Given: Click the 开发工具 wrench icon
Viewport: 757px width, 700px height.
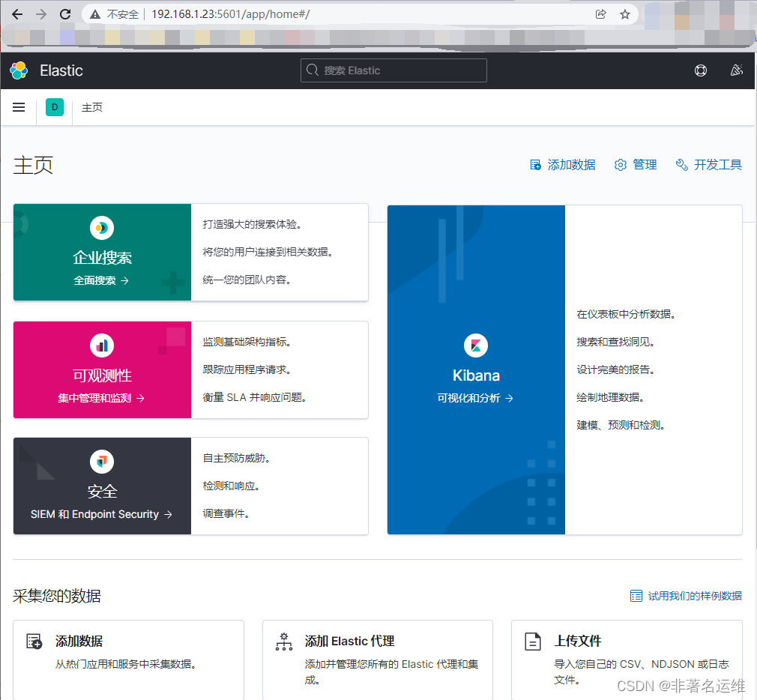Looking at the screenshot, I should click(682, 165).
